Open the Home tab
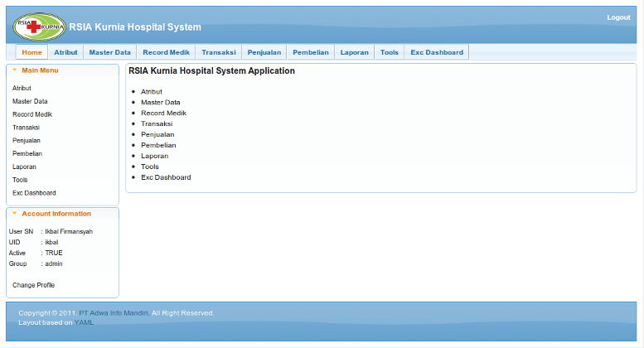 point(32,52)
